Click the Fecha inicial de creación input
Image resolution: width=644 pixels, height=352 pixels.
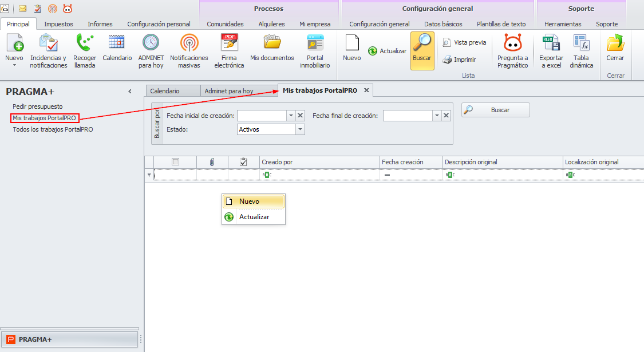coord(262,116)
